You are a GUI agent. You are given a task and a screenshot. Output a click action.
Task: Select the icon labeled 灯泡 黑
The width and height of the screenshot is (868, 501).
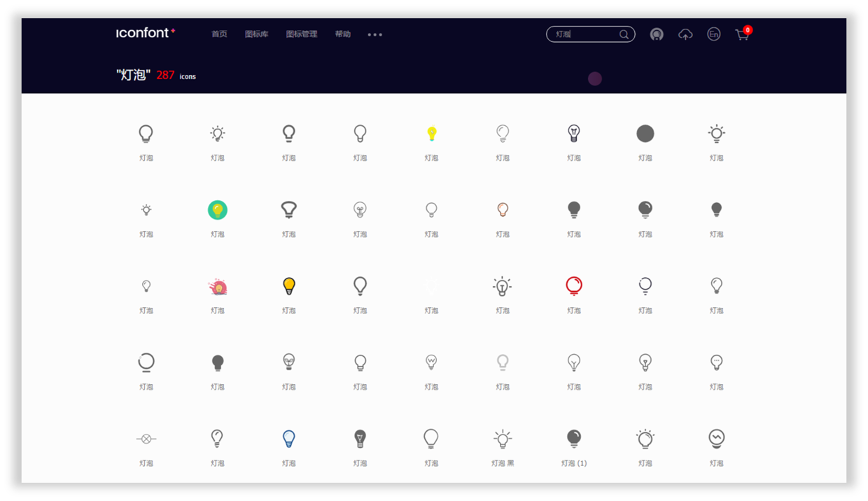coord(503,439)
